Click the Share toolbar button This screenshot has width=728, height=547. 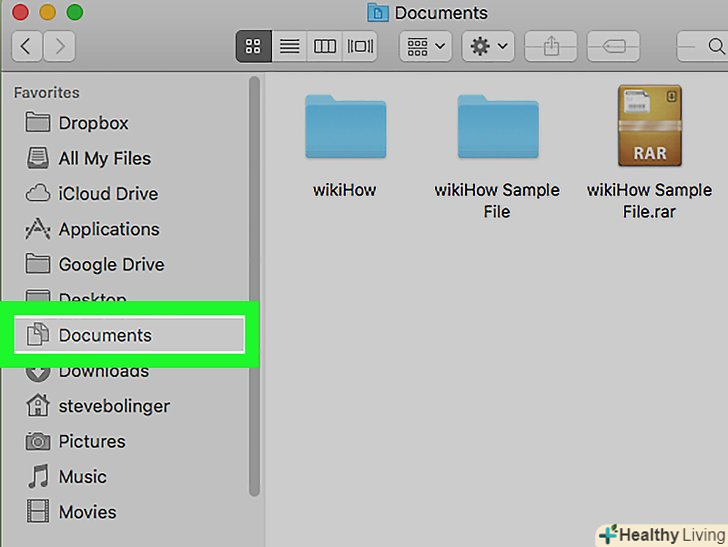(x=551, y=46)
